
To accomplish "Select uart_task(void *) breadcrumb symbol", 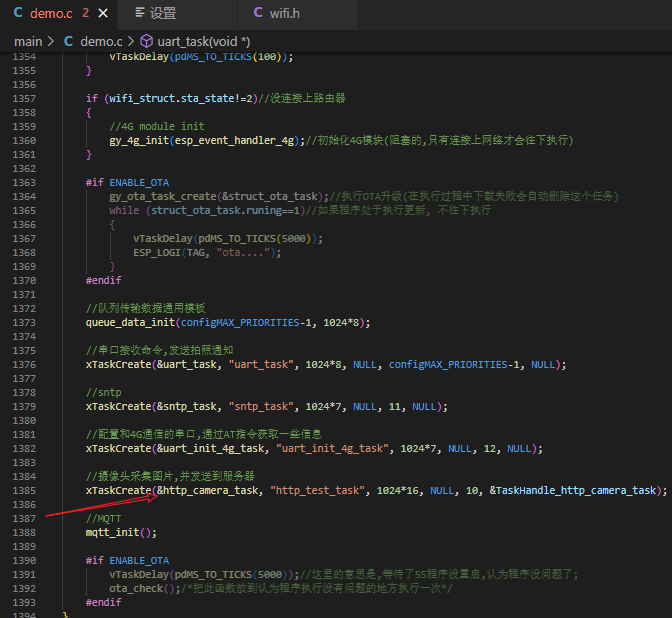I will [204, 42].
